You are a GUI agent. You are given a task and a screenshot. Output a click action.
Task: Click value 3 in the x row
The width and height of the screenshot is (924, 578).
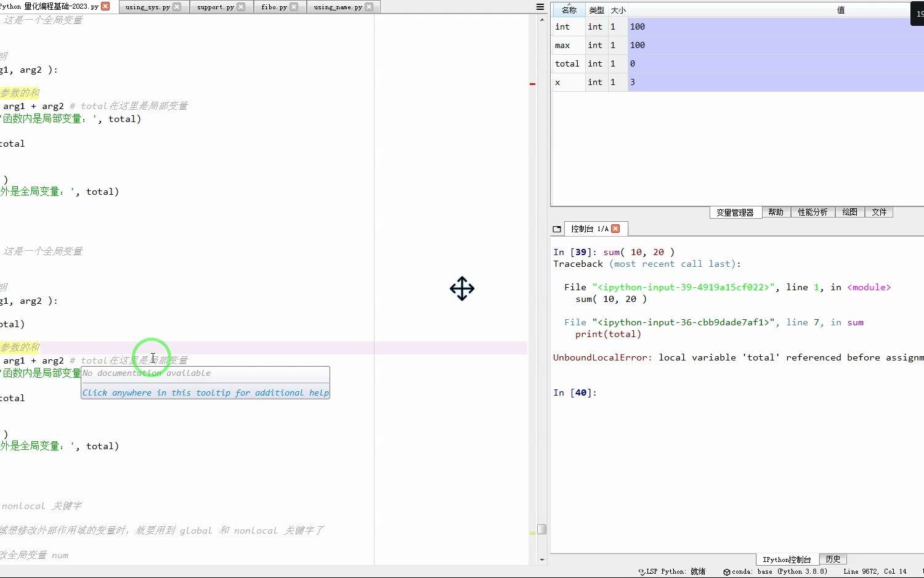tap(776, 83)
